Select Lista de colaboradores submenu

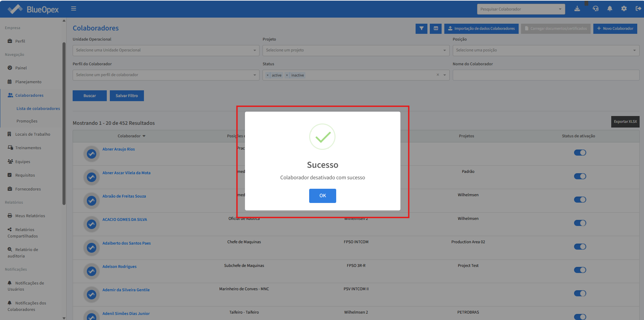(38, 109)
